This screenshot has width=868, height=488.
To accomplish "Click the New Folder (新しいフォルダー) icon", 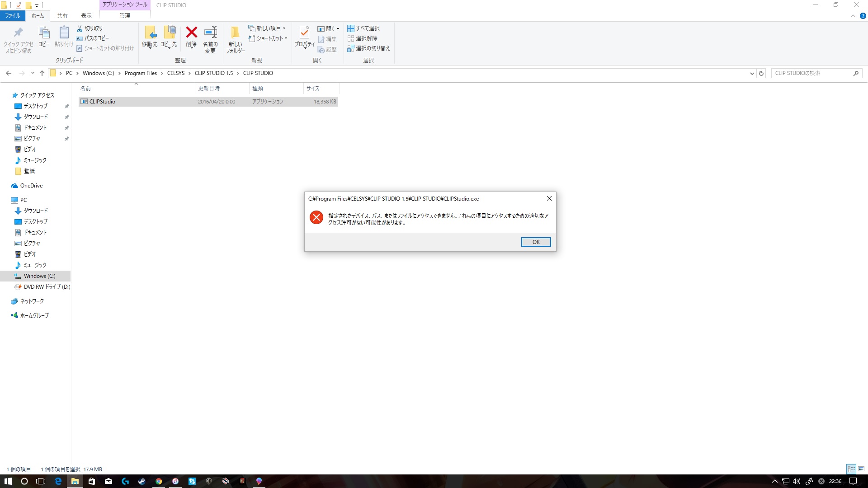I will pyautogui.click(x=235, y=33).
